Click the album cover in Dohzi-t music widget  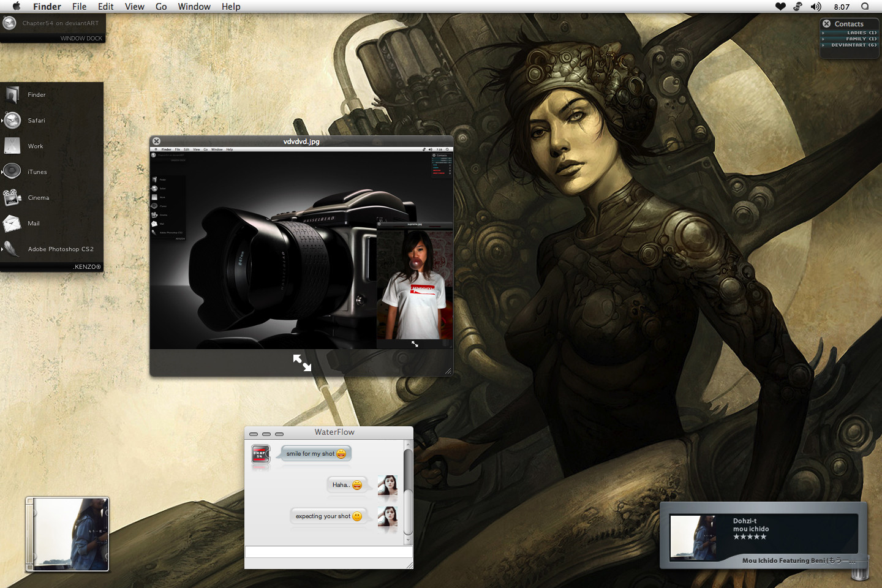[693, 538]
